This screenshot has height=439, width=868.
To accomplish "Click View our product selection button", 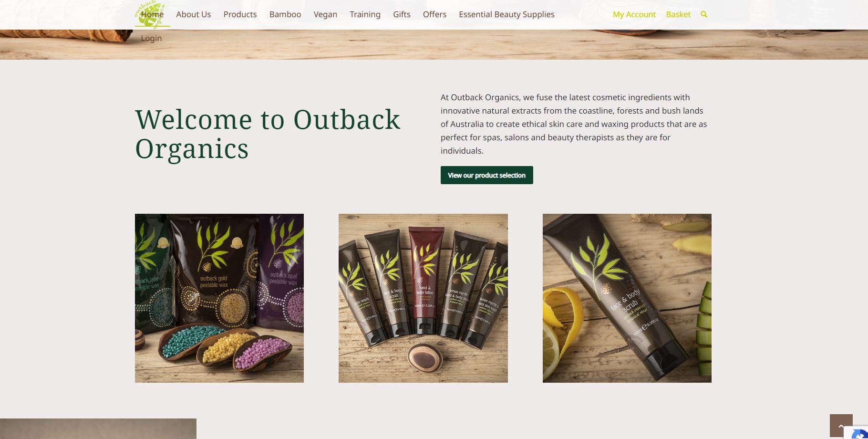I will (486, 175).
